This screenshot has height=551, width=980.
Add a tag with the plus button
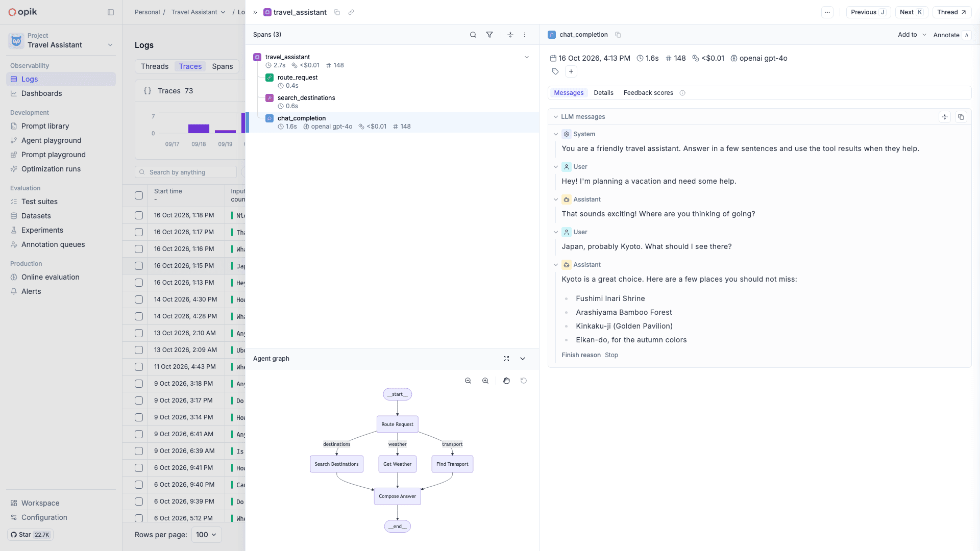pyautogui.click(x=571, y=71)
